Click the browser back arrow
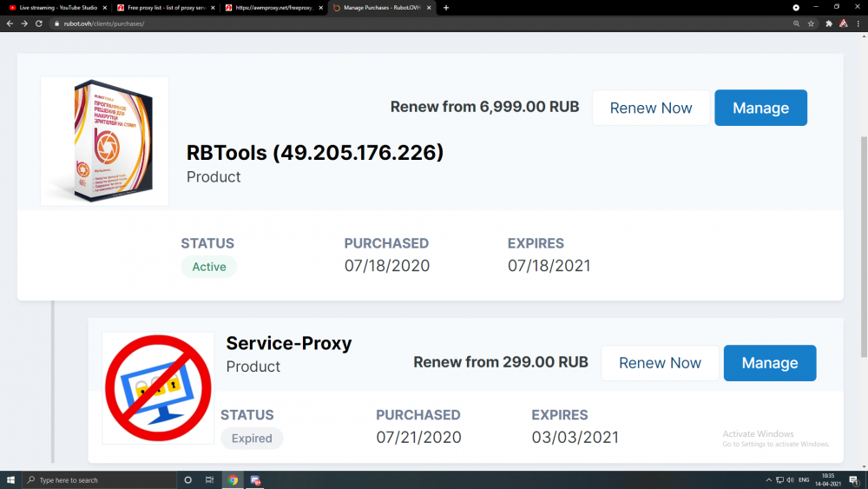Image resolution: width=868 pixels, height=489 pixels. point(10,23)
